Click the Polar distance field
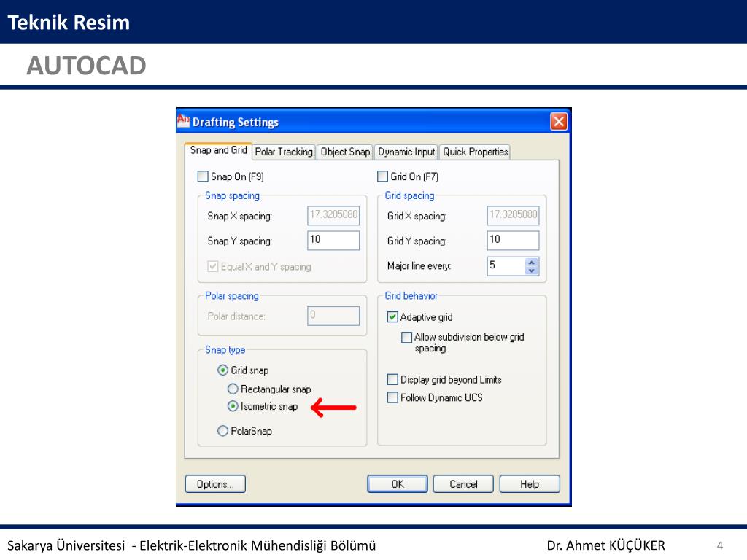 [333, 316]
